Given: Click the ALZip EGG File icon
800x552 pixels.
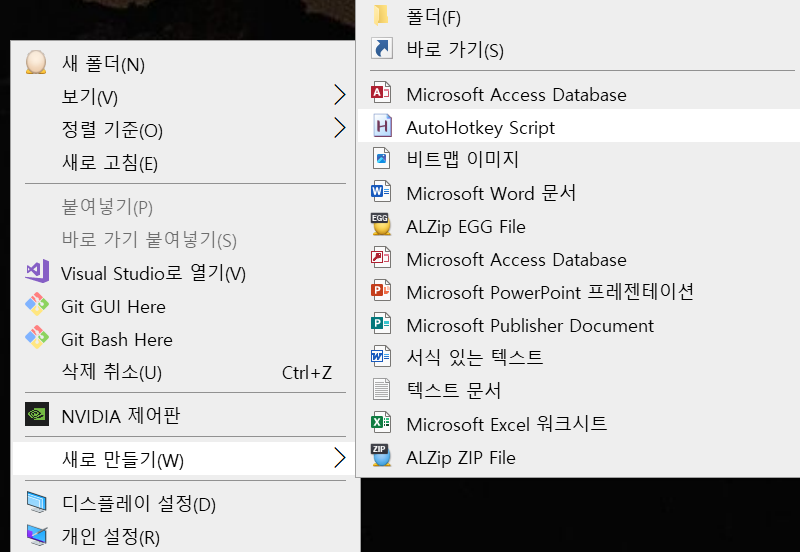Looking at the screenshot, I should point(381,224).
